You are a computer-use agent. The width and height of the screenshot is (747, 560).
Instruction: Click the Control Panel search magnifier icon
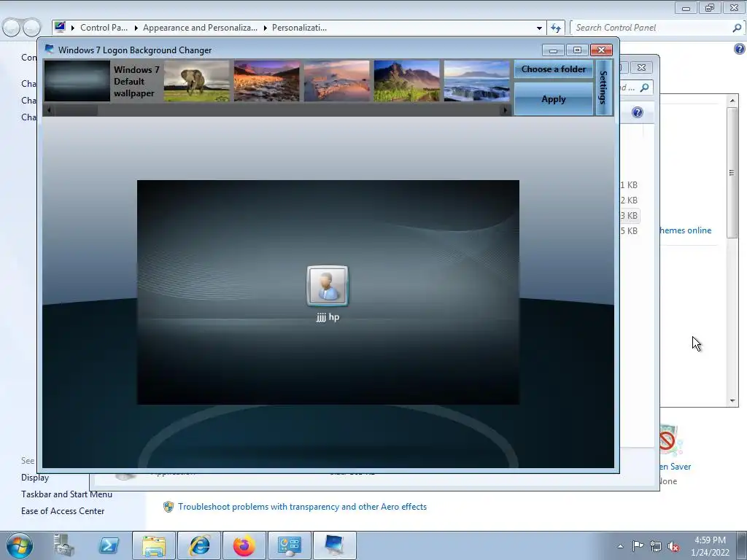[x=737, y=28]
